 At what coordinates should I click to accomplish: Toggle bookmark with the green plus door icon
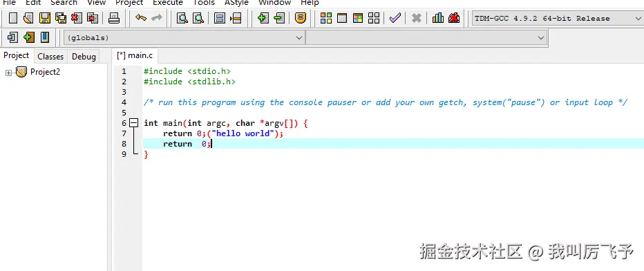(x=28, y=37)
